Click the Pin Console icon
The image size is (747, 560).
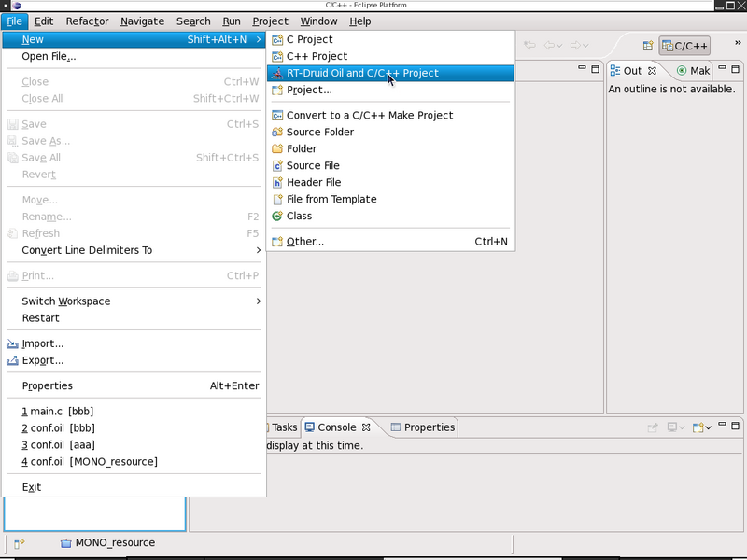pos(652,427)
